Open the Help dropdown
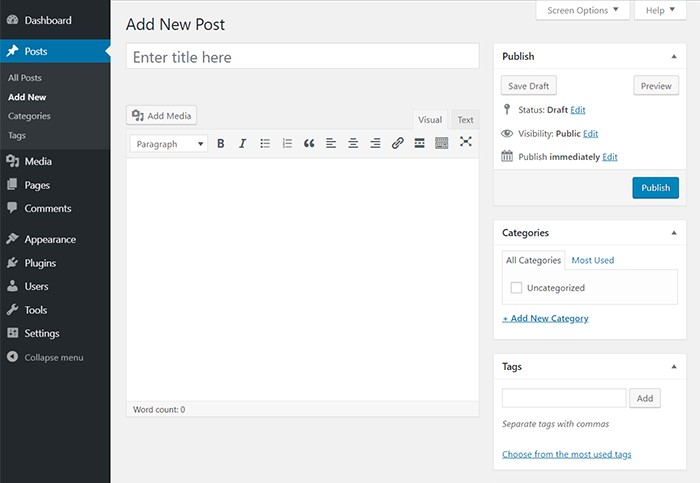 pos(660,10)
